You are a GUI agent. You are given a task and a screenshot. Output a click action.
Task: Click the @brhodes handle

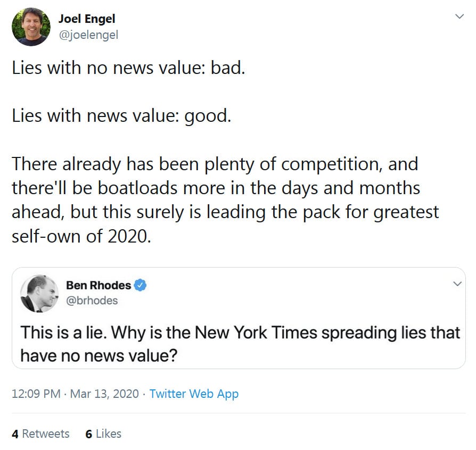[x=92, y=301]
